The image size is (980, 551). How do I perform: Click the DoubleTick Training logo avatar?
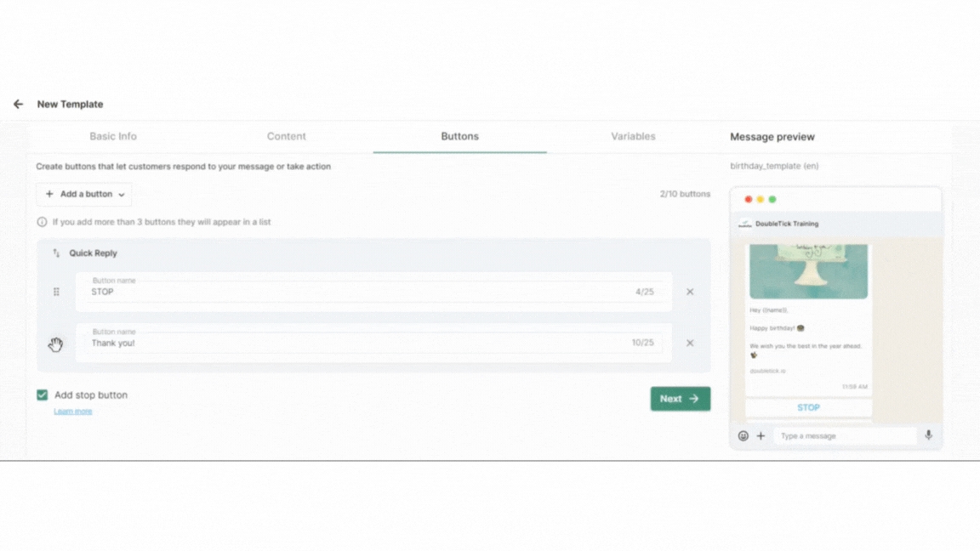pos(744,224)
